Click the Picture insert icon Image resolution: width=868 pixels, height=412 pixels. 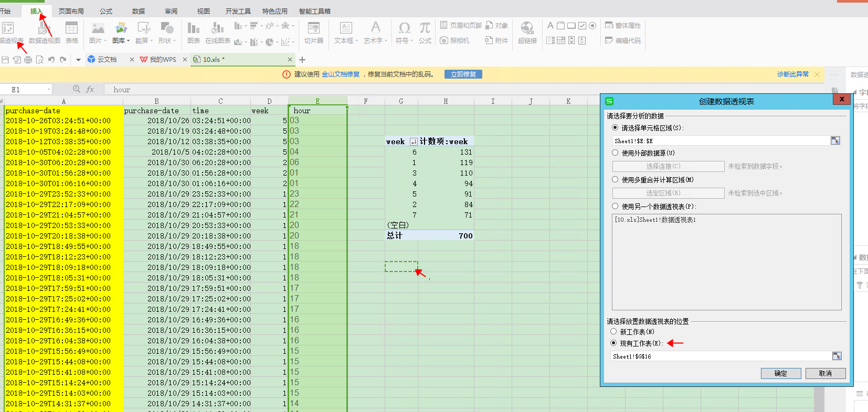(x=98, y=28)
